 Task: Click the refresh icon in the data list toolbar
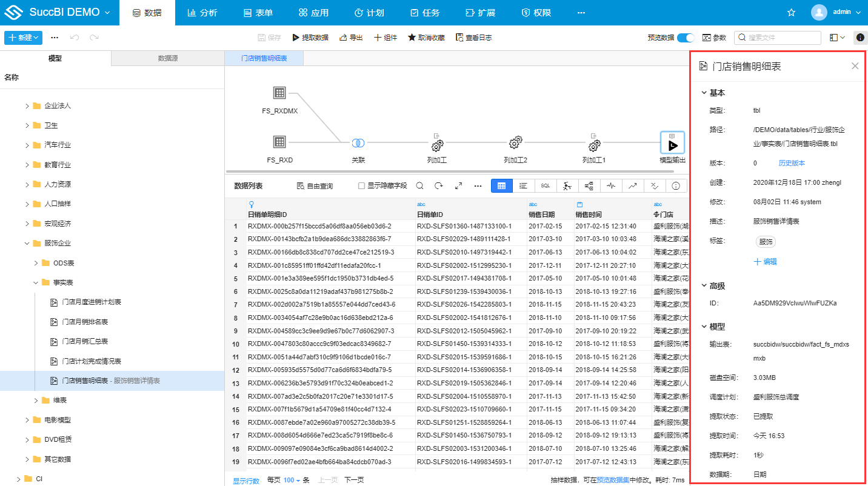point(439,186)
